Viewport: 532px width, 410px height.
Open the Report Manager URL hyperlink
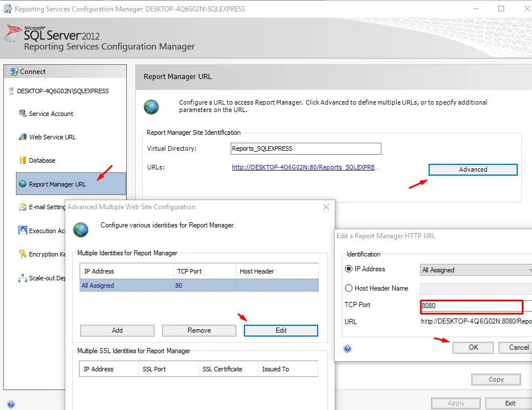pyautogui.click(x=305, y=167)
